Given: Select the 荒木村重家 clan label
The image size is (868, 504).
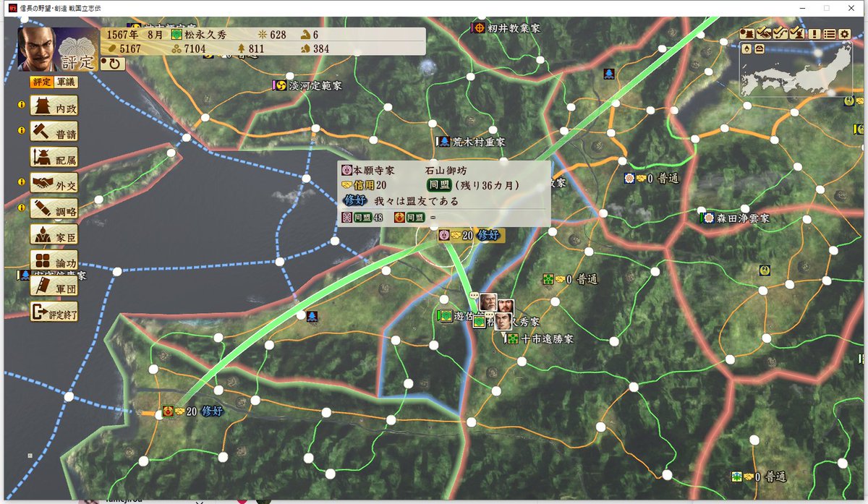Looking at the screenshot, I should [479, 142].
